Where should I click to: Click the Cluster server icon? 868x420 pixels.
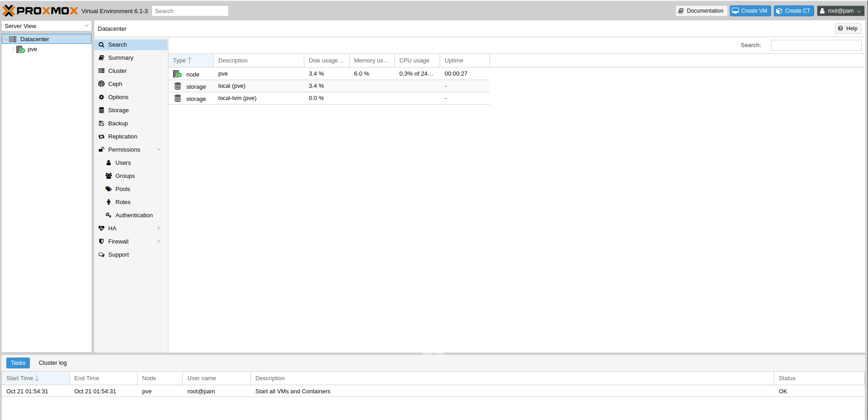click(x=101, y=71)
